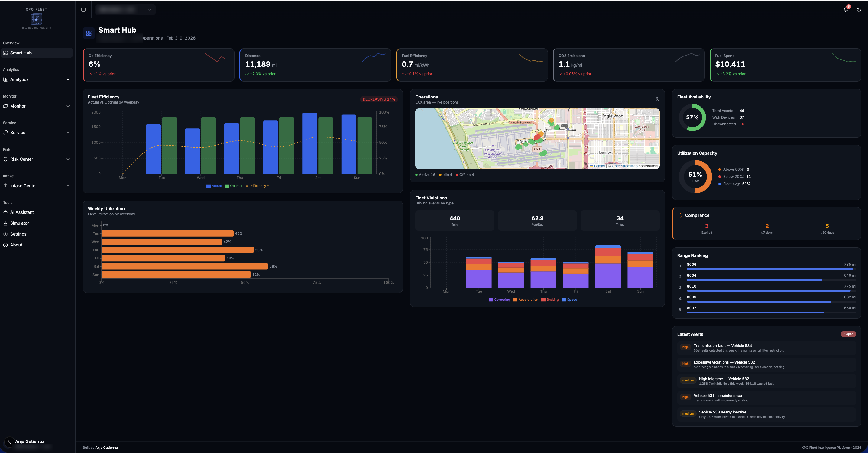868x453 pixels.
Task: Click the AI Assistant robot icon
Action: point(5,212)
